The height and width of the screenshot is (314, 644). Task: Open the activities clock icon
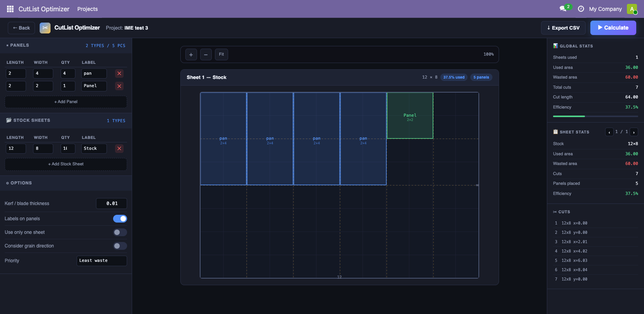coord(581,9)
